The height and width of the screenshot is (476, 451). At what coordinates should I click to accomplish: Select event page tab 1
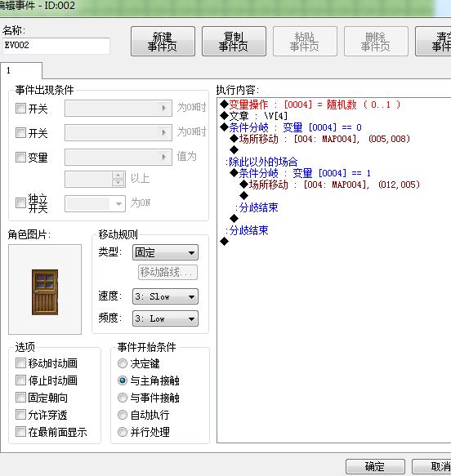(21, 70)
